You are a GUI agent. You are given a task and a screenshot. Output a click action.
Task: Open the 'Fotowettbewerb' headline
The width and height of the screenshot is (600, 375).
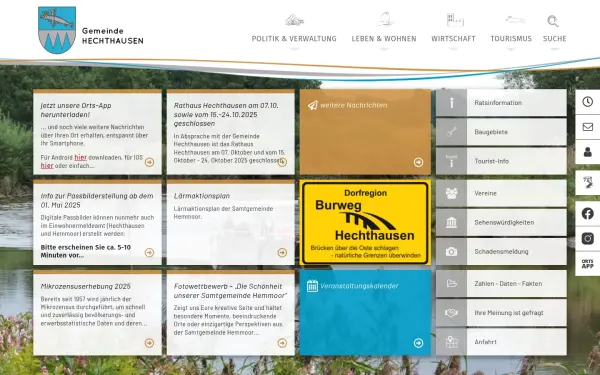[230, 291]
